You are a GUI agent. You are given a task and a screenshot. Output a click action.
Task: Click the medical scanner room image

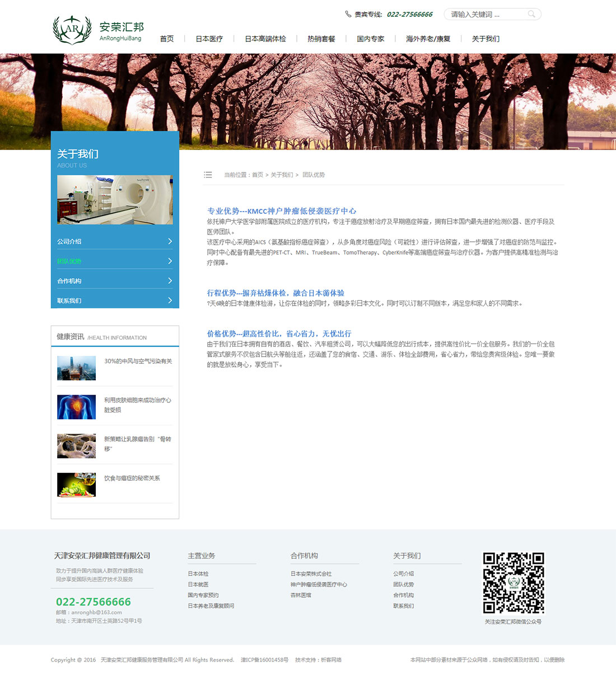115,200
